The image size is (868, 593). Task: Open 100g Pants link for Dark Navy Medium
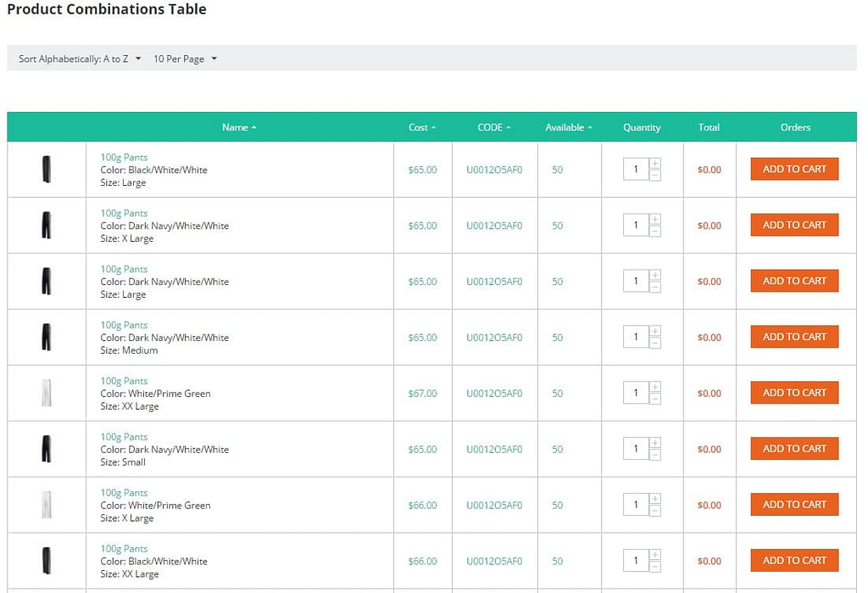pyautogui.click(x=124, y=325)
